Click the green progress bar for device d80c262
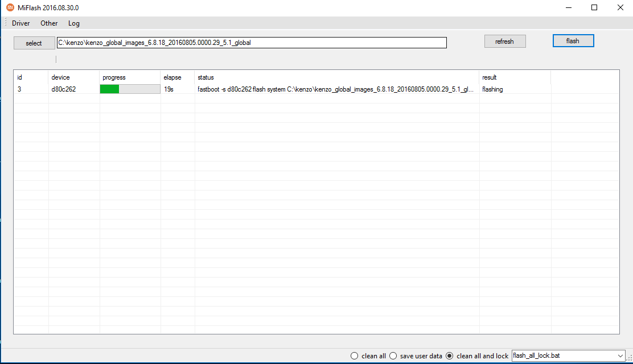Screen dimensions: 633x364 (130, 89)
